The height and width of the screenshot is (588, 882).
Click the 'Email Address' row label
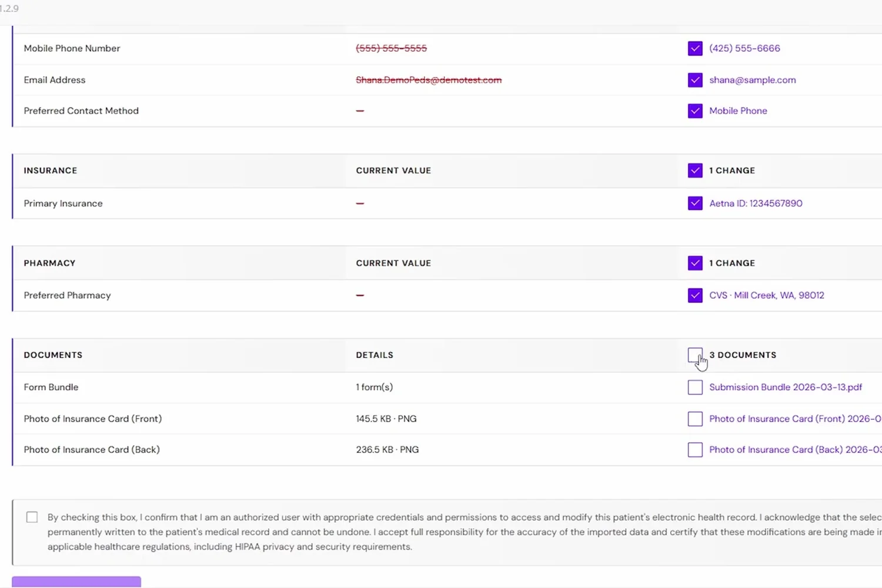point(55,80)
